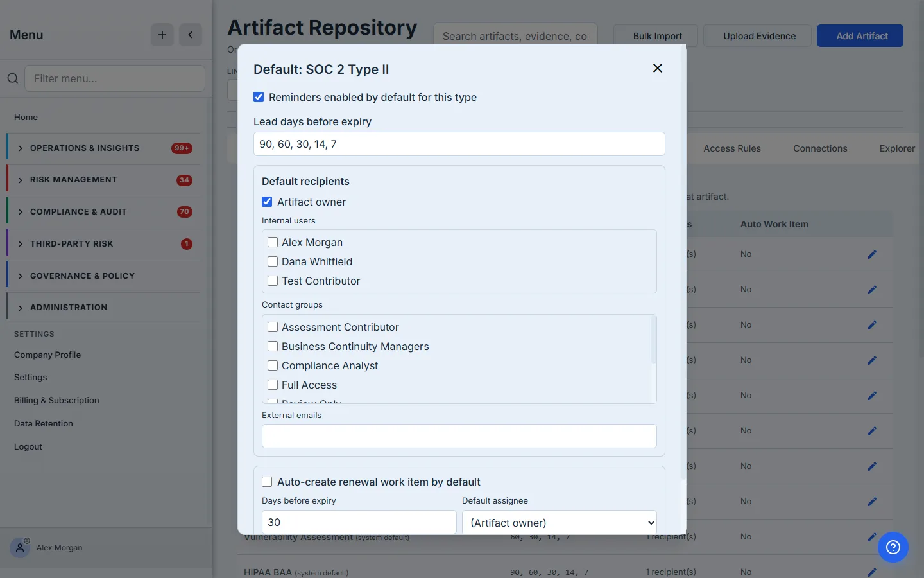Click the Lead days before expiry field

459,144
